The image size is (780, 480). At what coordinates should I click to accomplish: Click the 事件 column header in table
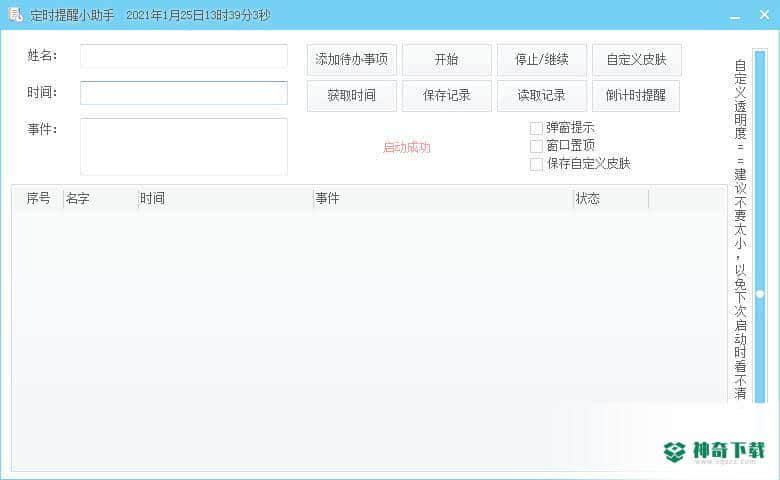point(443,198)
